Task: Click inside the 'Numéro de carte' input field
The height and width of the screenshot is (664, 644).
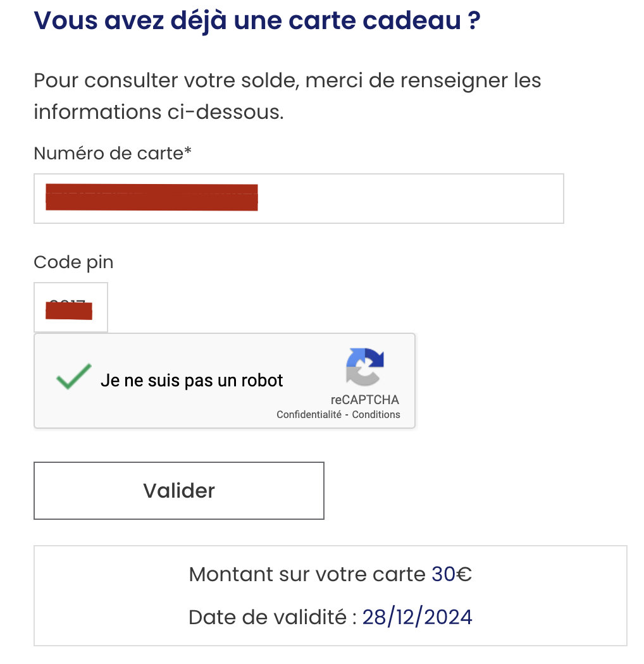Action: click(x=299, y=198)
